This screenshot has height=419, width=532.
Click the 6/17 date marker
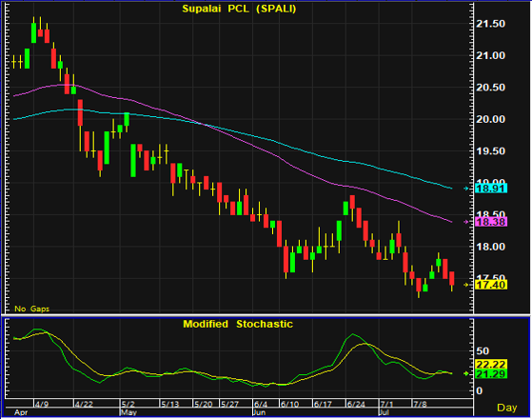(x=323, y=404)
